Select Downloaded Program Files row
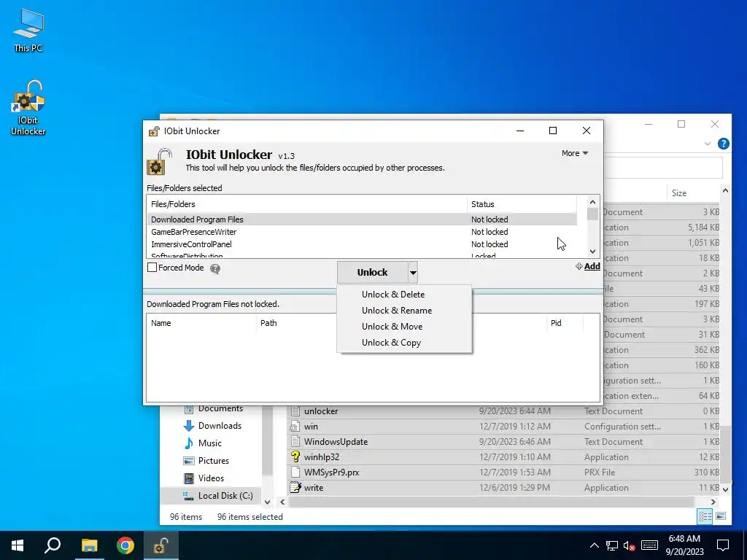 point(362,219)
